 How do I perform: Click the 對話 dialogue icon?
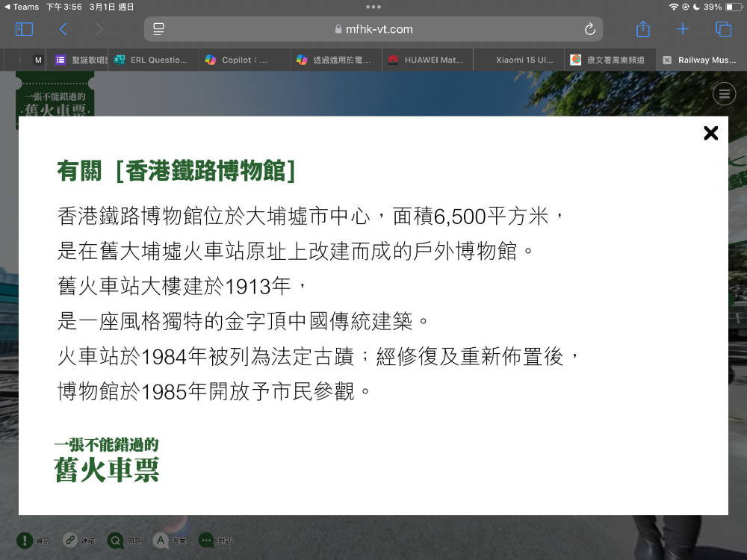[x=207, y=540]
